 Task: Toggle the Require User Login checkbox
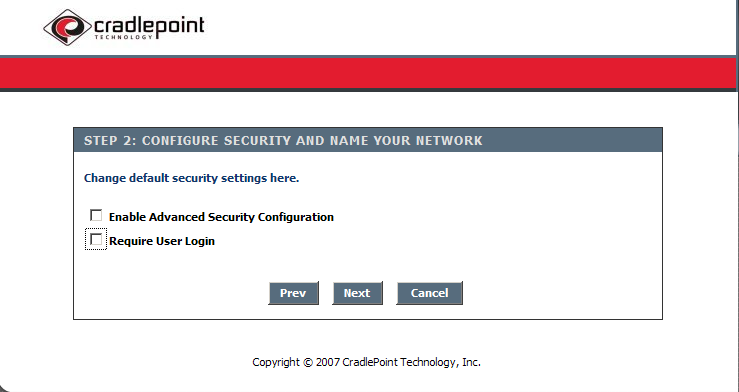96,239
